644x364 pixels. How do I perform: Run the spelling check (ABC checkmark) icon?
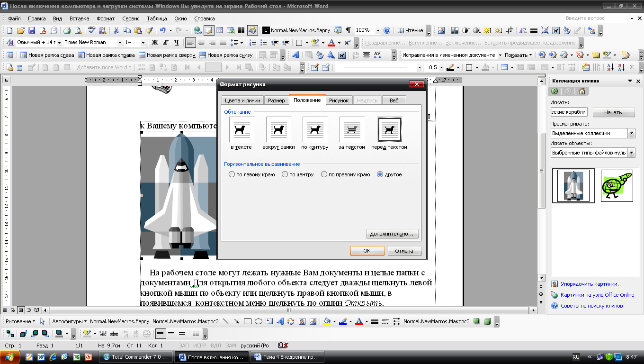pos(91,30)
